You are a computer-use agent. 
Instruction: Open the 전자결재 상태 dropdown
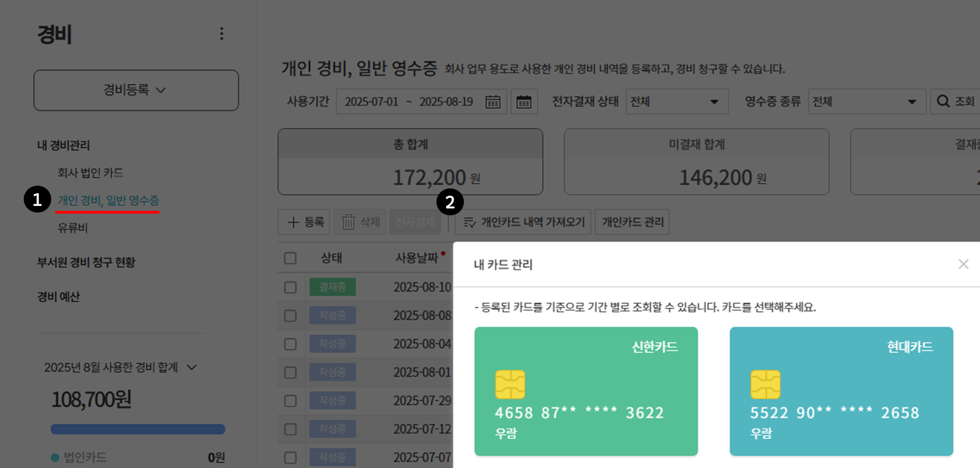(x=677, y=102)
